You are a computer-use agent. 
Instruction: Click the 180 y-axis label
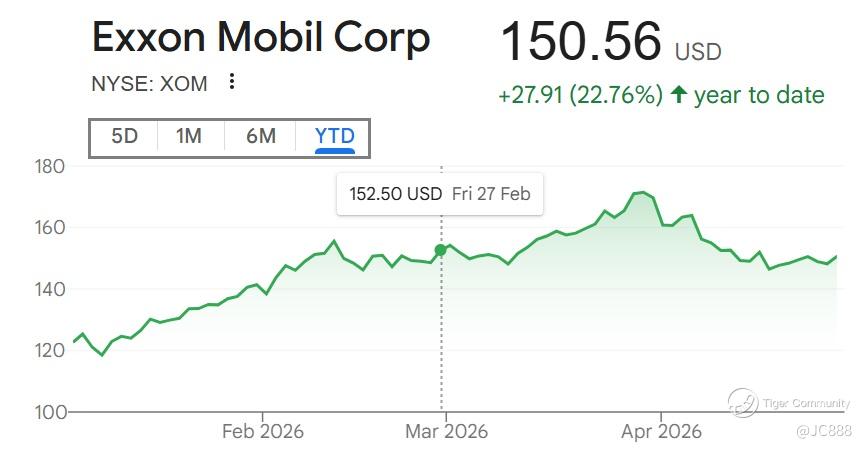point(50,166)
